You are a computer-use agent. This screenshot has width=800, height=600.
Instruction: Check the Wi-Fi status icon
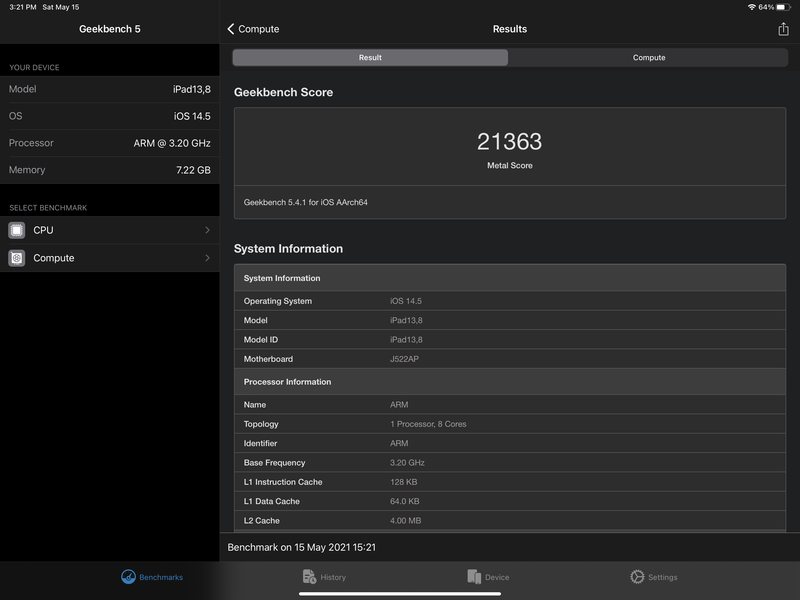[752, 7]
